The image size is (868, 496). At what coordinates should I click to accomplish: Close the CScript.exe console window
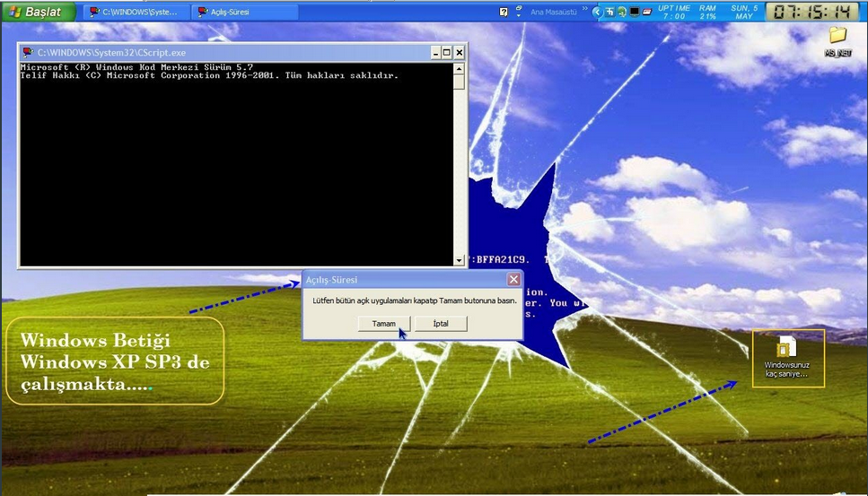point(460,53)
